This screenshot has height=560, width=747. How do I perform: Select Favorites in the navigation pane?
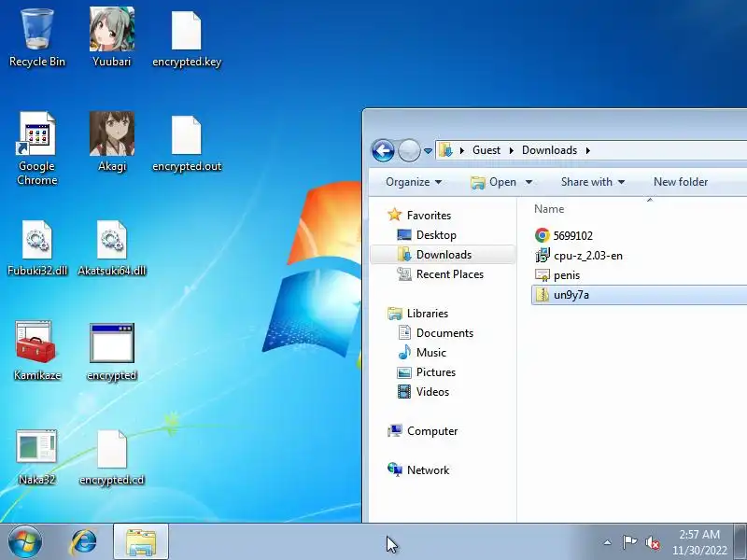coord(419,216)
